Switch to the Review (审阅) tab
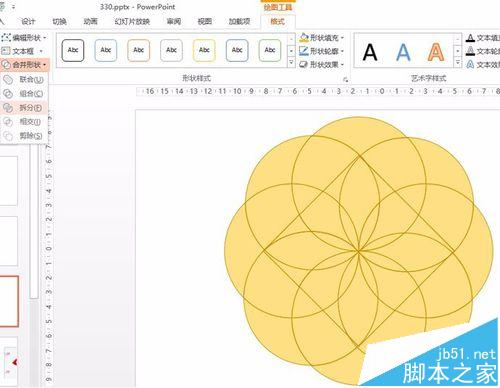 [174, 22]
